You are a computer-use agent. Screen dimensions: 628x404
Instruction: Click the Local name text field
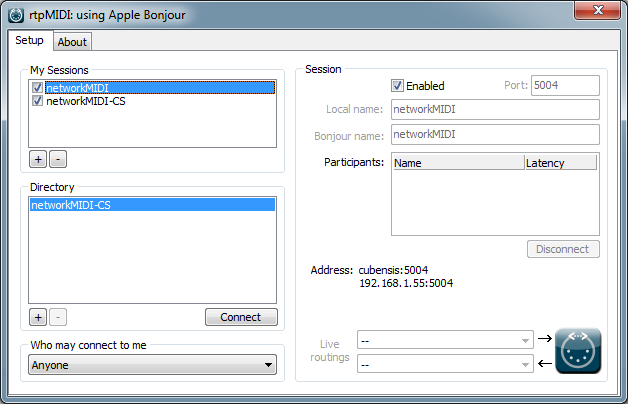coord(494,109)
